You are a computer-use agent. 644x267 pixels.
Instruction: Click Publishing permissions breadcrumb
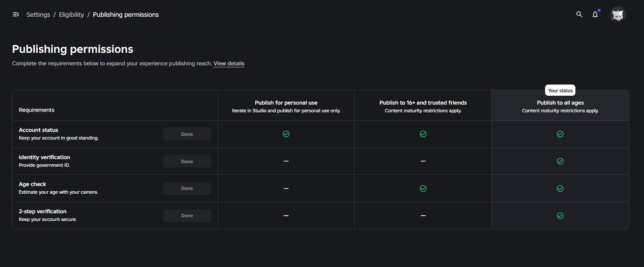[126, 14]
